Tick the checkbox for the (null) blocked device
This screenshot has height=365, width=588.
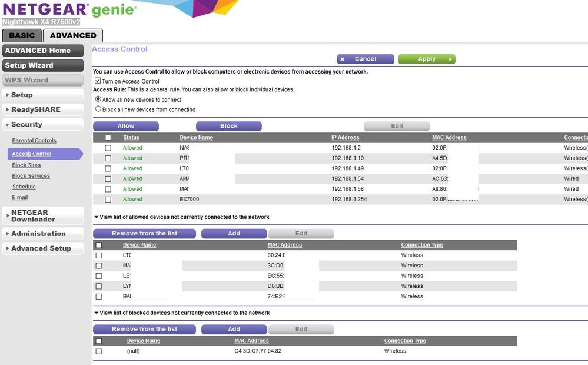click(x=98, y=351)
